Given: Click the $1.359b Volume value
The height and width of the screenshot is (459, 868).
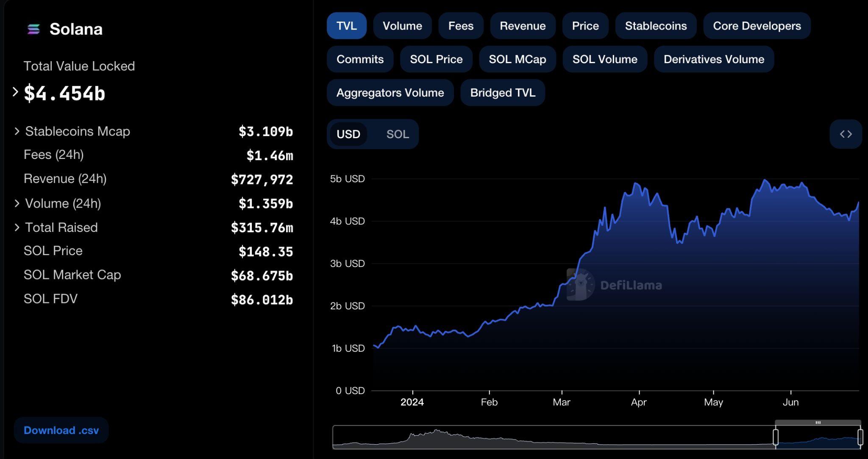Looking at the screenshot, I should (266, 204).
